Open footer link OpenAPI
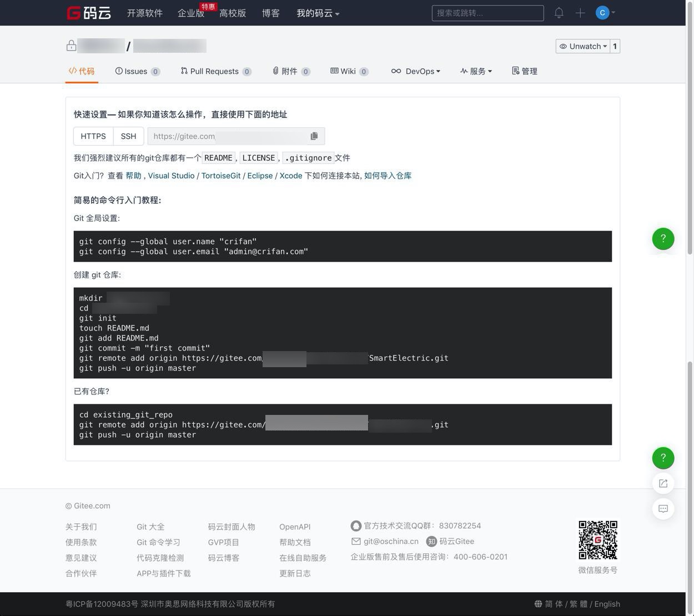This screenshot has width=694, height=616. point(295,527)
